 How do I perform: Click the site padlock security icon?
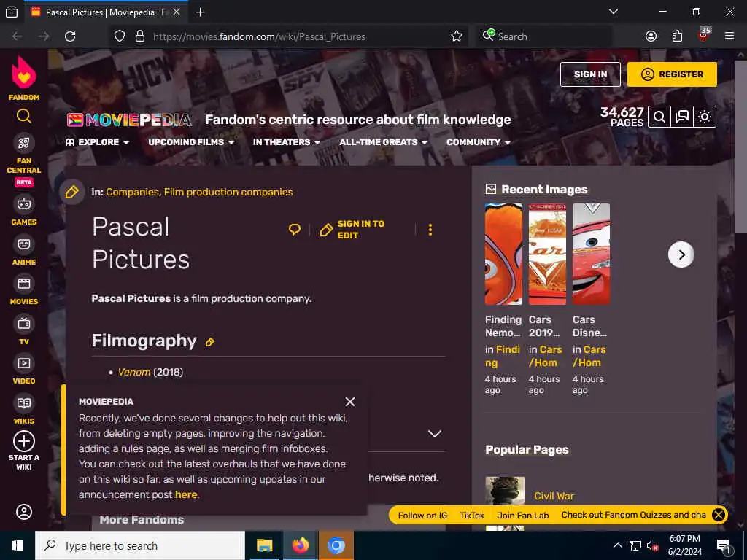pos(139,36)
